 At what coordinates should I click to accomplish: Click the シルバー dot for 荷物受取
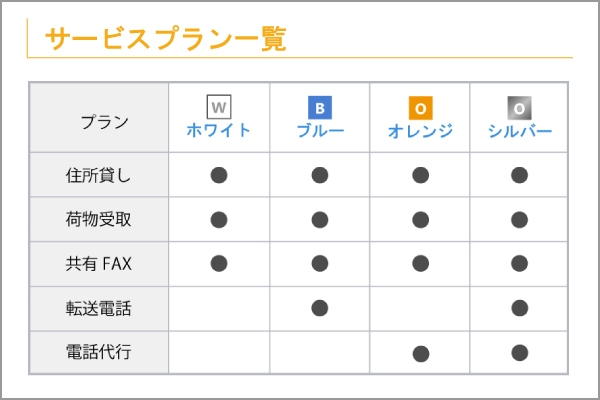click(519, 220)
